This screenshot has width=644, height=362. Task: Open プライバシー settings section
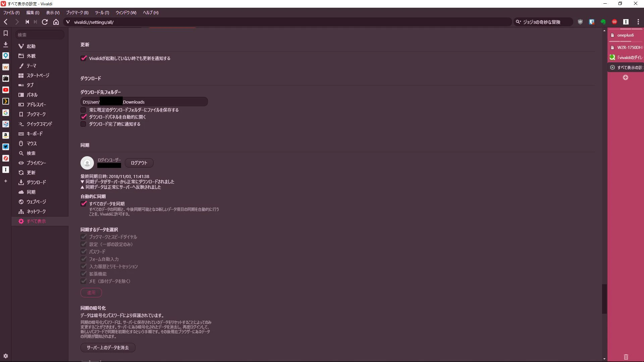(x=40, y=163)
